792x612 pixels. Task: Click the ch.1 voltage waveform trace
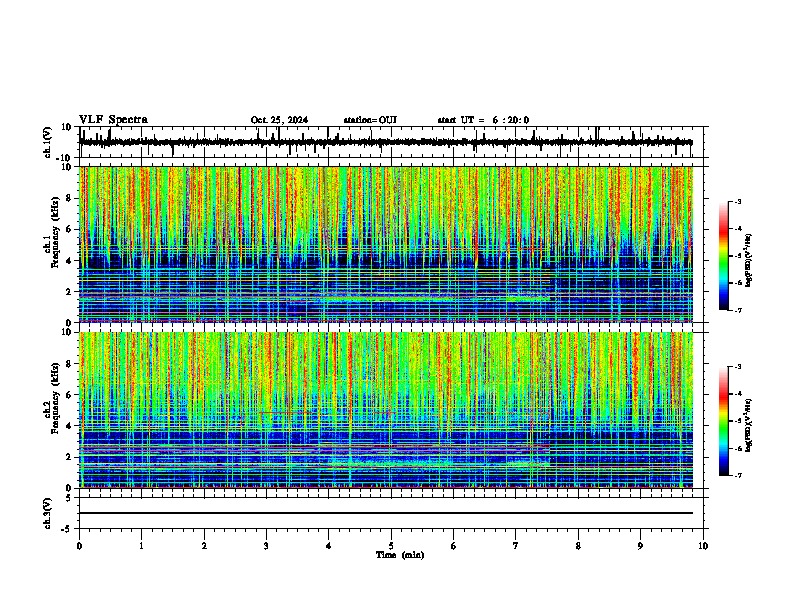coord(386,142)
